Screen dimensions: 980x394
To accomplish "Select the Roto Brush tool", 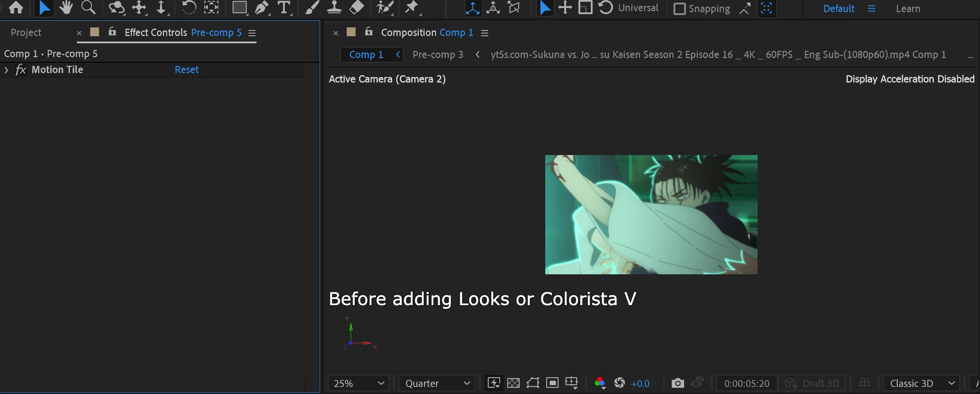I will [x=385, y=8].
